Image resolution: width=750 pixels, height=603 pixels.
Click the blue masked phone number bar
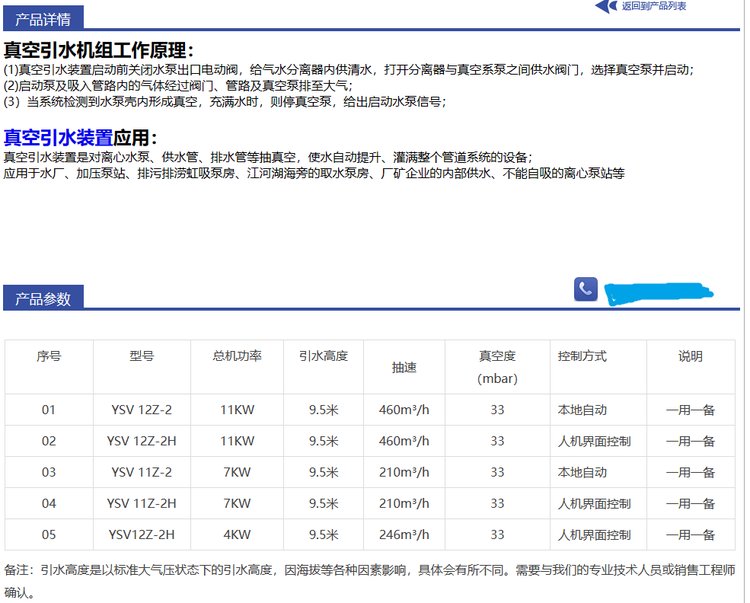click(659, 292)
